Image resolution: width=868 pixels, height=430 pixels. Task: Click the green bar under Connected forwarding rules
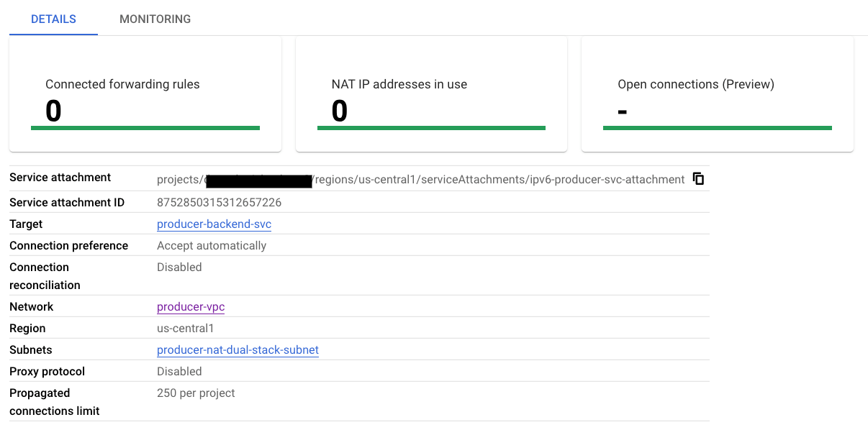point(145,128)
